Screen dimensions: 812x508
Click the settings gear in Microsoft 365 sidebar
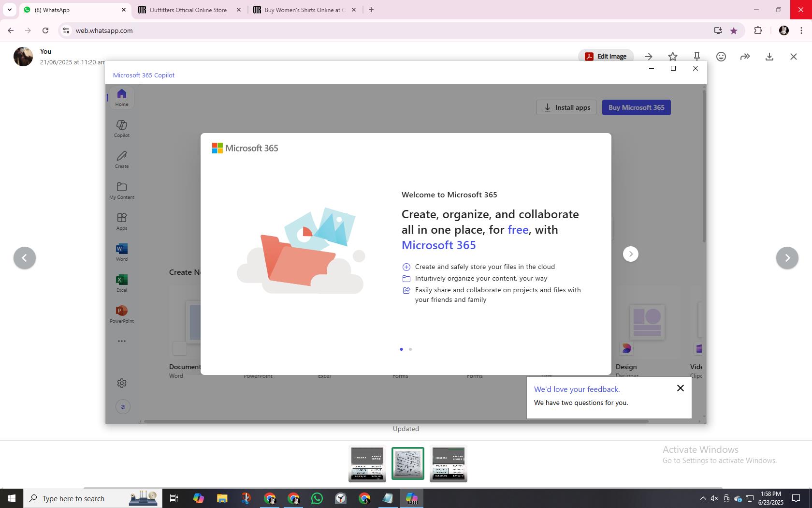click(122, 383)
